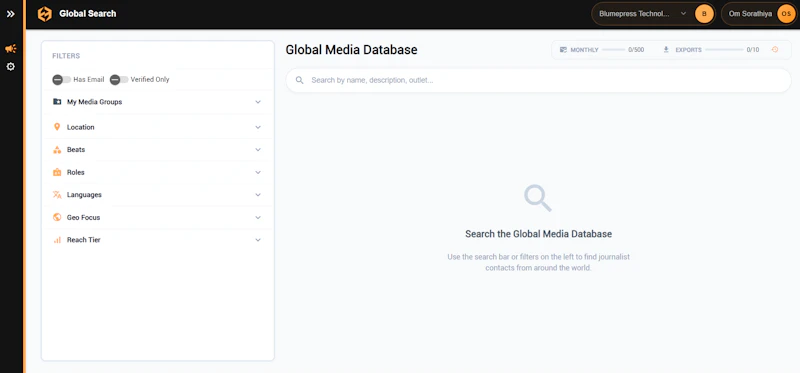Open the history icon next to exports

[x=775, y=49]
